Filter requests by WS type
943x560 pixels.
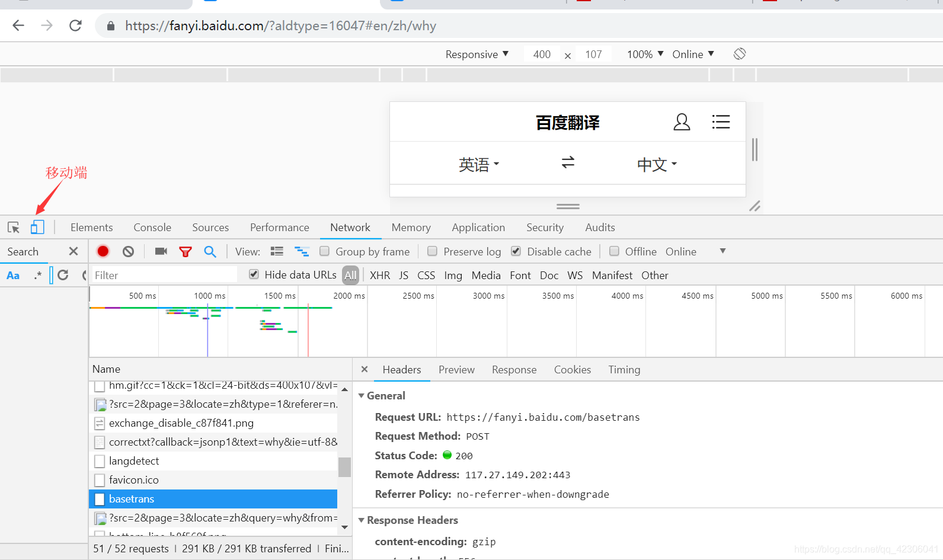pos(575,276)
